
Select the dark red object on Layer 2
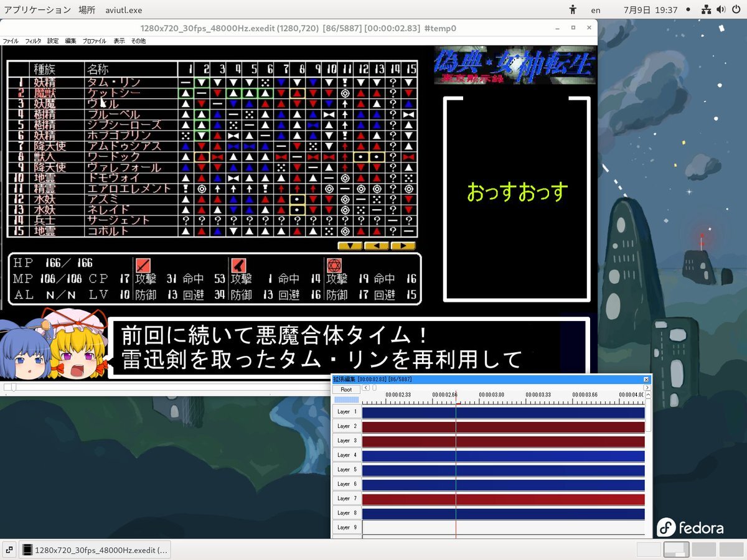tap(503, 427)
